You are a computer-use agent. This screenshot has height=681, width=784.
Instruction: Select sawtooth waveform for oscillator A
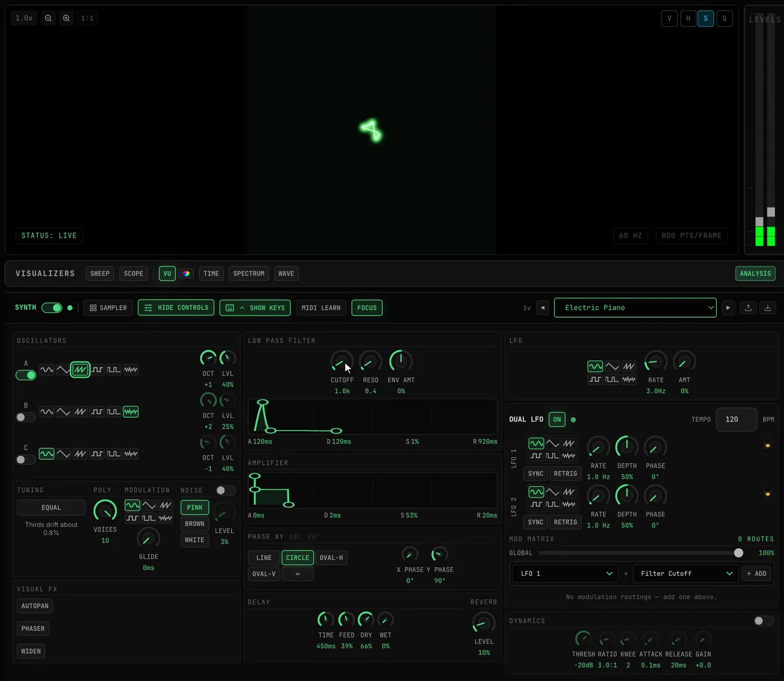tap(80, 369)
